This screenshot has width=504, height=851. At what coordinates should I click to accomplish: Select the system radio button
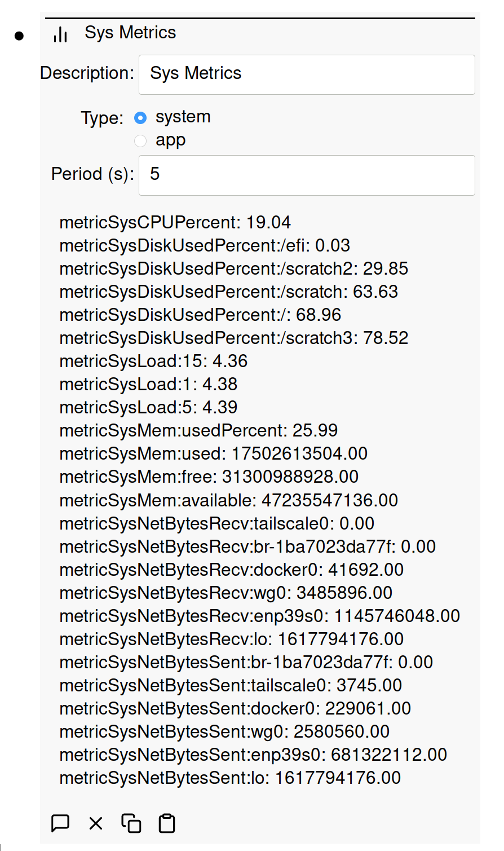pos(140,117)
